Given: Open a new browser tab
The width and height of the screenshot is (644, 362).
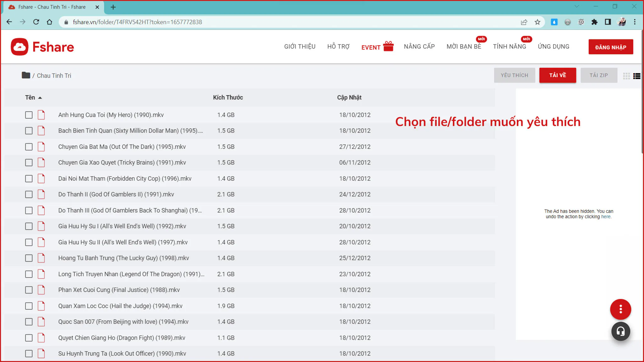Looking at the screenshot, I should [113, 7].
